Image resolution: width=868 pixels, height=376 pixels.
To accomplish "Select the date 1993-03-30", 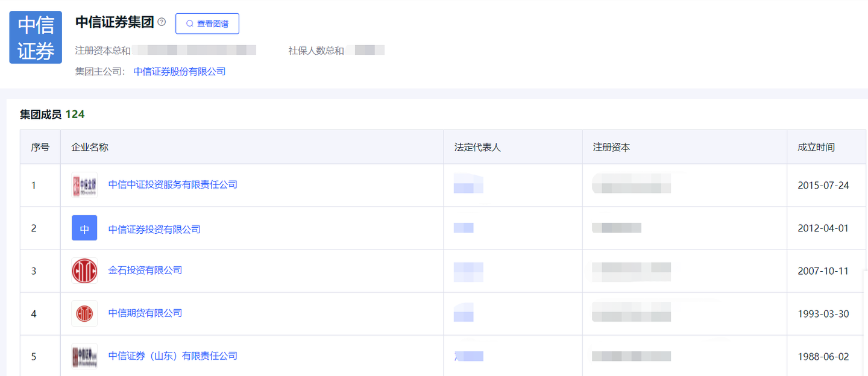I will tap(823, 314).
